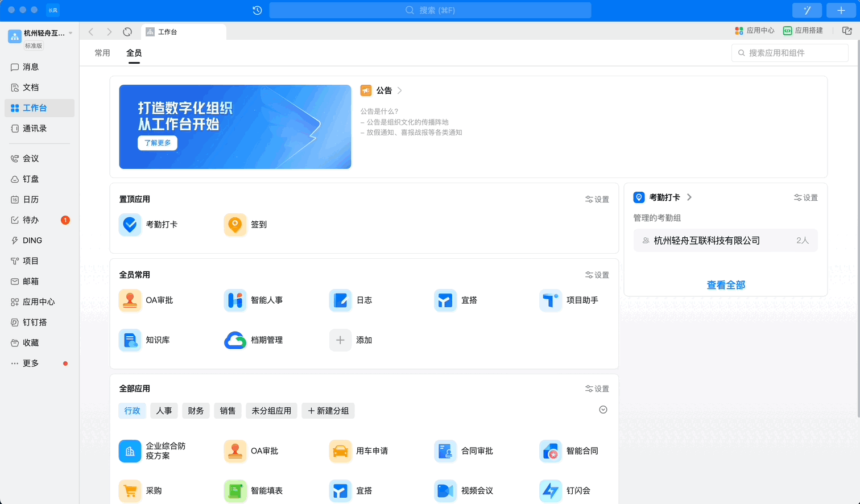The image size is (860, 504).
Task: Open 设置 for 全员常用
Action: click(597, 275)
